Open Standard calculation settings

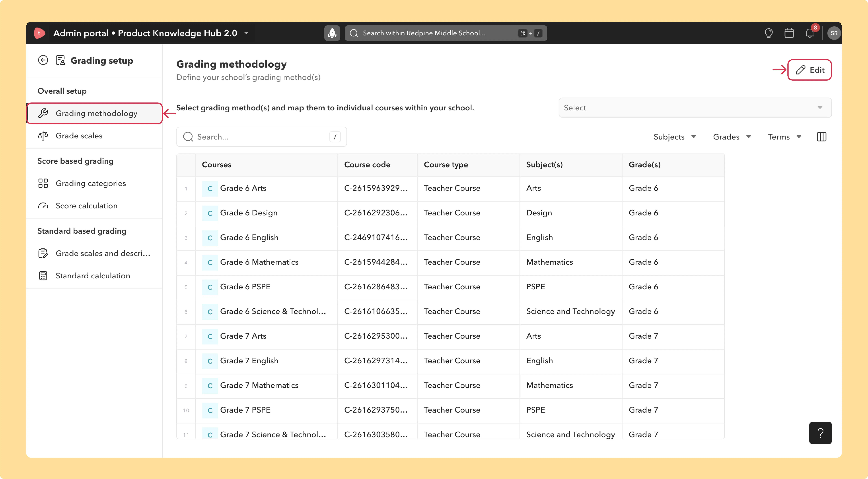95,276
